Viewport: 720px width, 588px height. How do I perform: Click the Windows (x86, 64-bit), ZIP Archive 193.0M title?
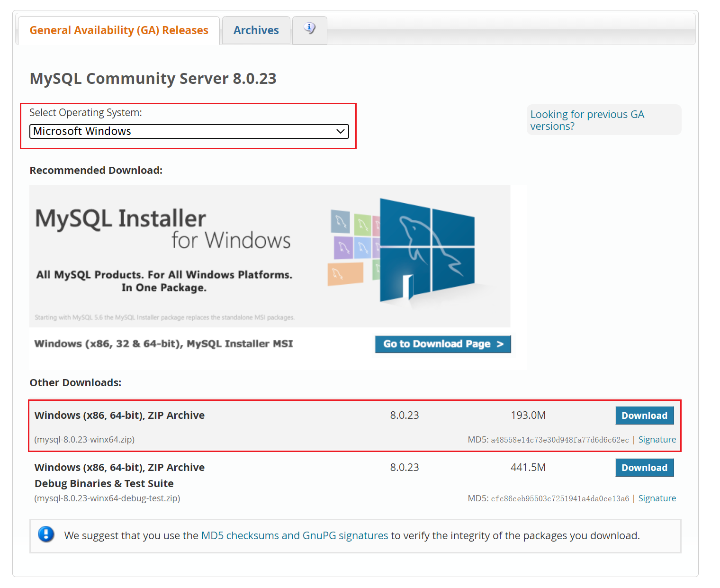pyautogui.click(x=119, y=416)
